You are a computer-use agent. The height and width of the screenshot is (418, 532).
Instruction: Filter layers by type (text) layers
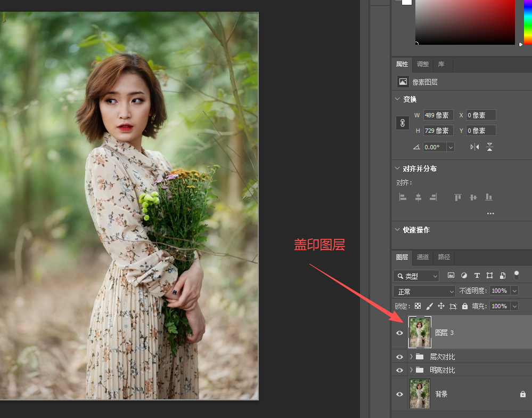point(477,276)
